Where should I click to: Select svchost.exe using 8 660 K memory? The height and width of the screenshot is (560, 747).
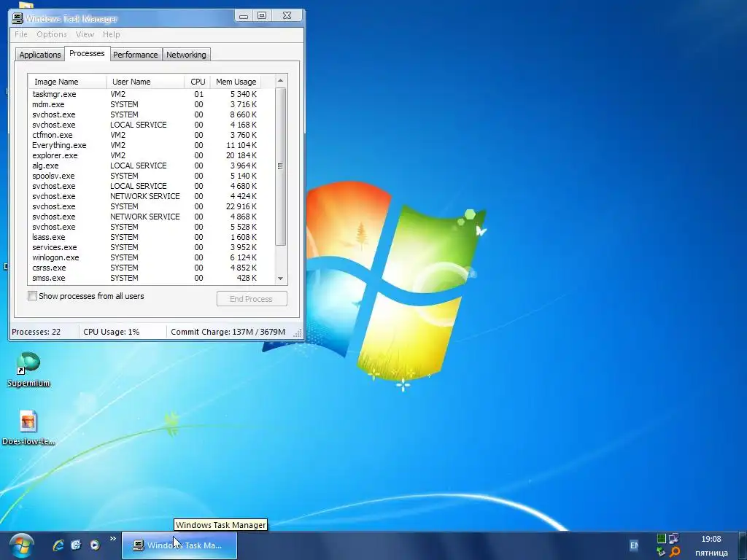coord(144,114)
